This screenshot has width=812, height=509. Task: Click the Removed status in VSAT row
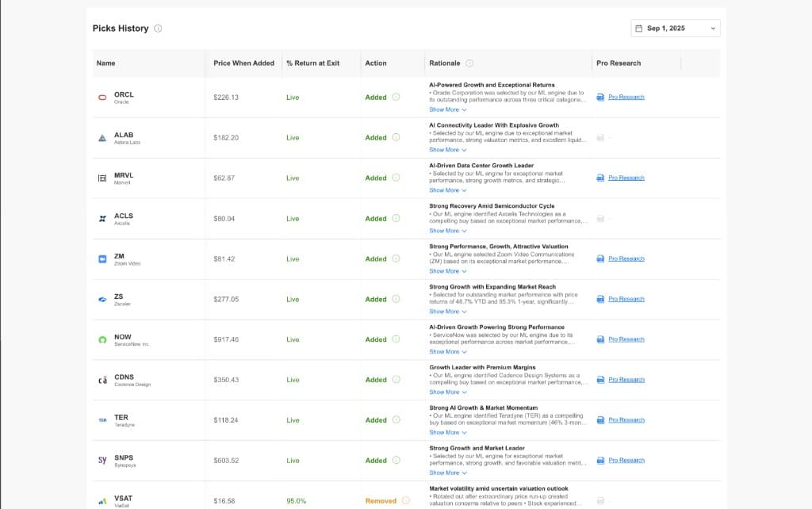coord(381,501)
